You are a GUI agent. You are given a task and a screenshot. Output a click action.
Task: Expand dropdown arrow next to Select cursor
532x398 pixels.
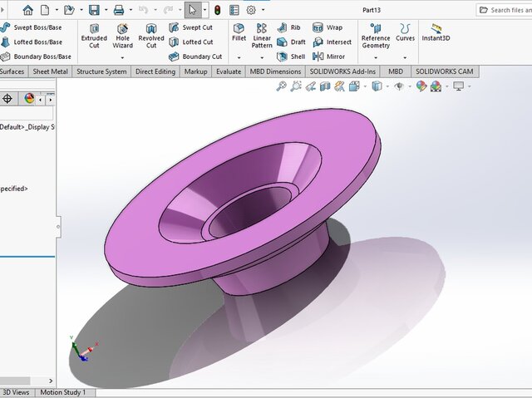pyautogui.click(x=204, y=10)
